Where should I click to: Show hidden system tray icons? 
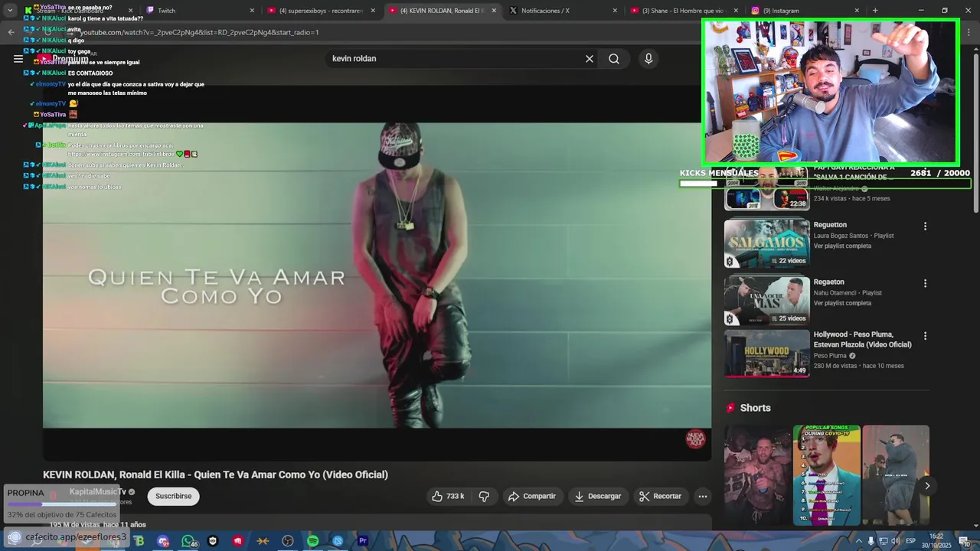pos(858,541)
